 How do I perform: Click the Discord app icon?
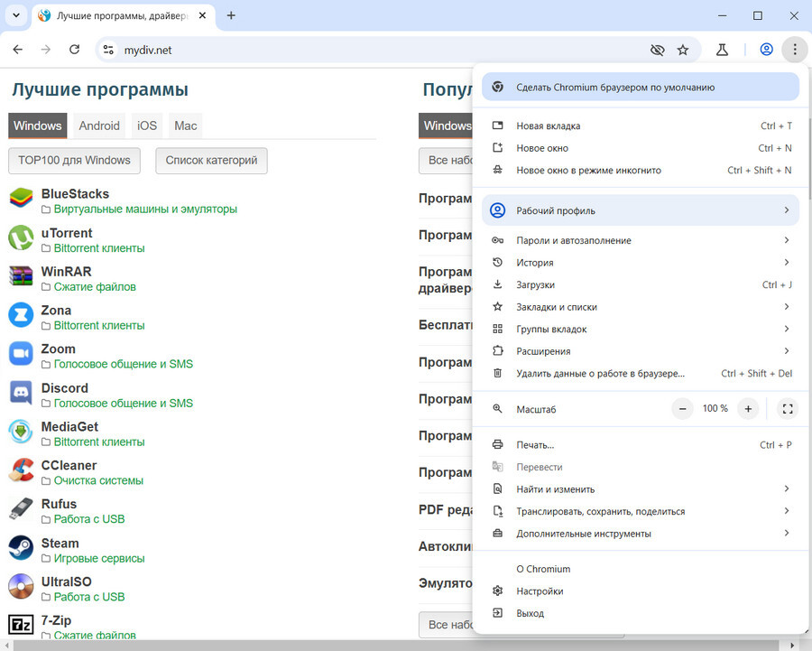click(x=22, y=393)
